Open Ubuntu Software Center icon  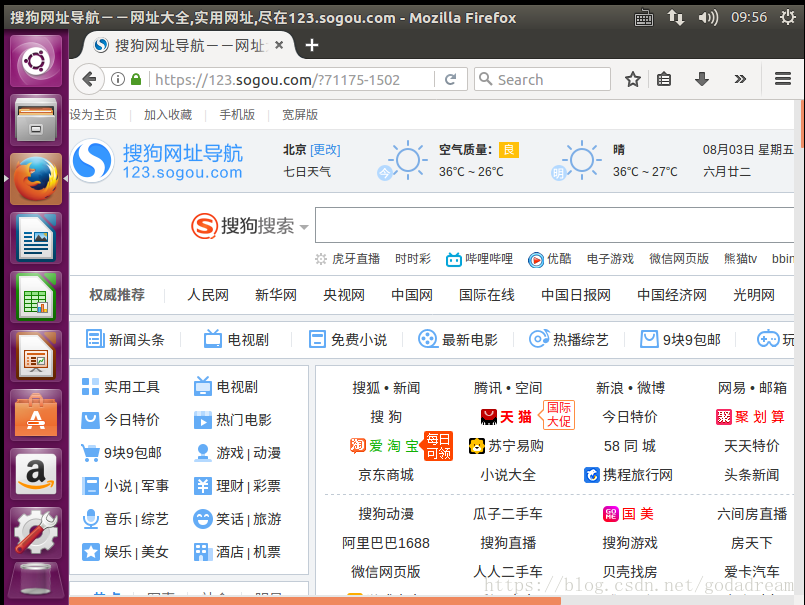(35, 415)
